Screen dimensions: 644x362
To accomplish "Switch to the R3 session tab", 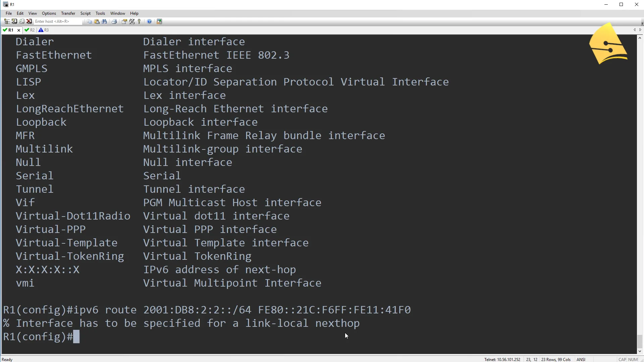I will [x=44, y=30].
